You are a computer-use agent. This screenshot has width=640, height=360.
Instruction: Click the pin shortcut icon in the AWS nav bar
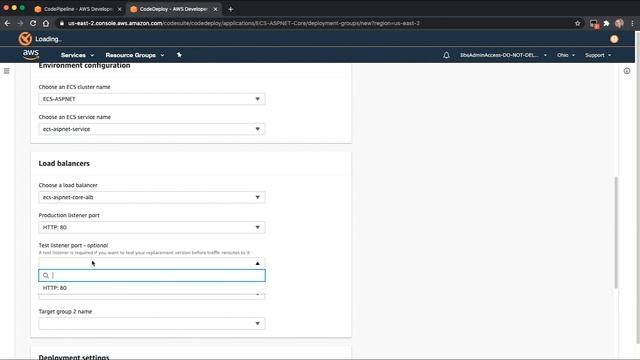coord(179,55)
